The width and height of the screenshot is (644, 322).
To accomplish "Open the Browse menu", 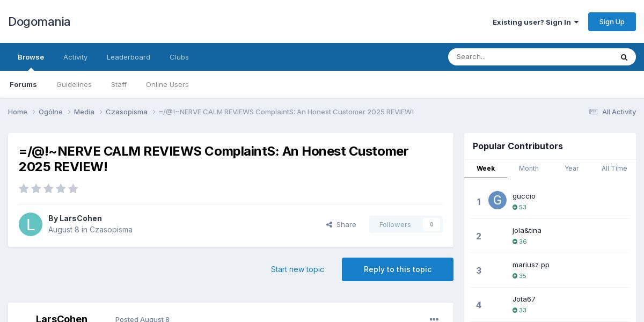I will (31, 57).
